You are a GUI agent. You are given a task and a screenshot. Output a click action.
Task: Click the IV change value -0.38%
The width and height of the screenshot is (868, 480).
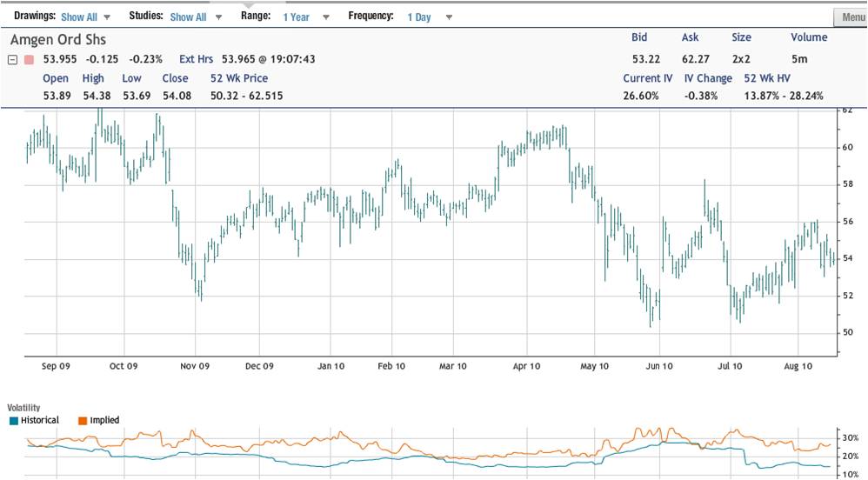(x=701, y=96)
